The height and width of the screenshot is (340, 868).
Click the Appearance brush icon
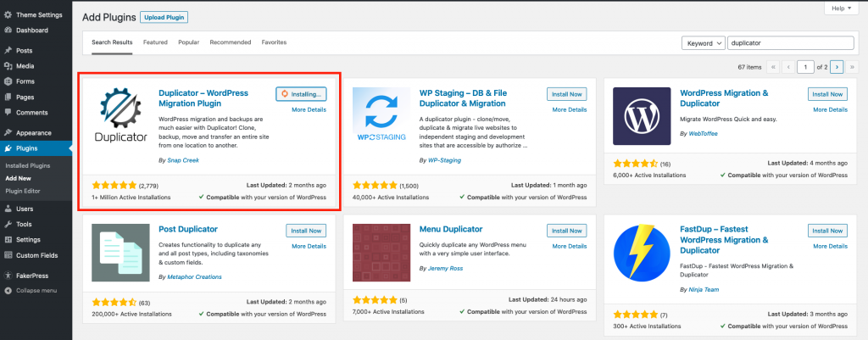tap(8, 133)
